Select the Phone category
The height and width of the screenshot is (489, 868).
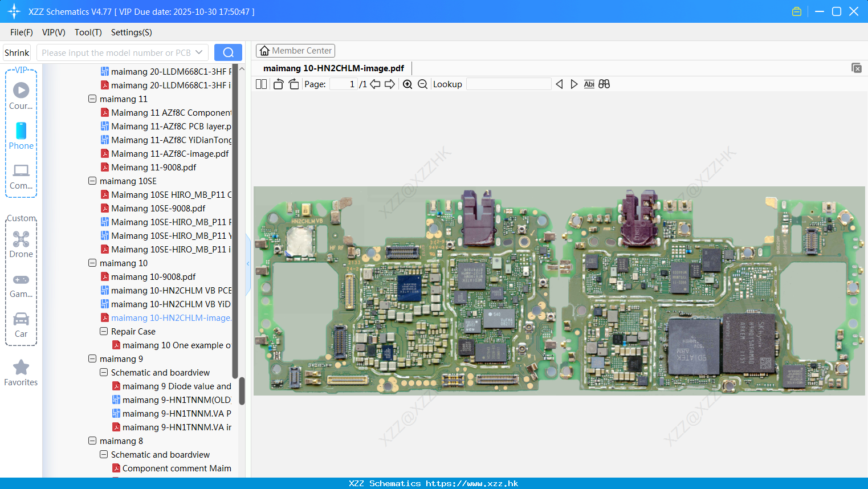click(x=21, y=136)
